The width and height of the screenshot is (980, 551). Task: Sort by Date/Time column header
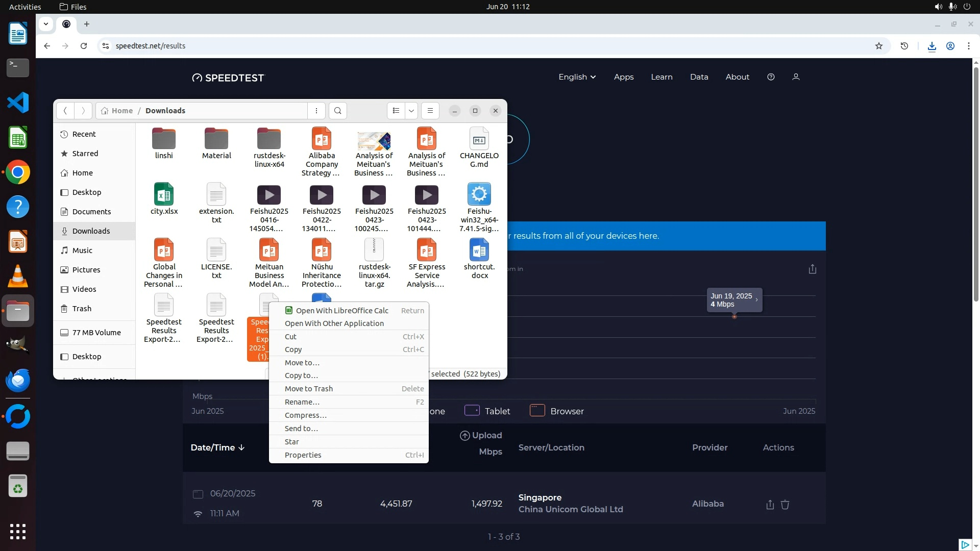pyautogui.click(x=217, y=447)
